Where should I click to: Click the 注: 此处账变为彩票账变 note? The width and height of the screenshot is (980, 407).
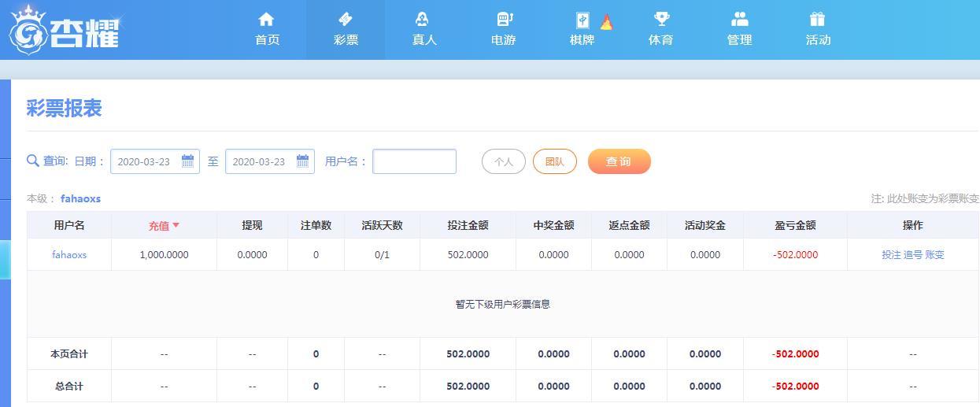[x=925, y=198]
